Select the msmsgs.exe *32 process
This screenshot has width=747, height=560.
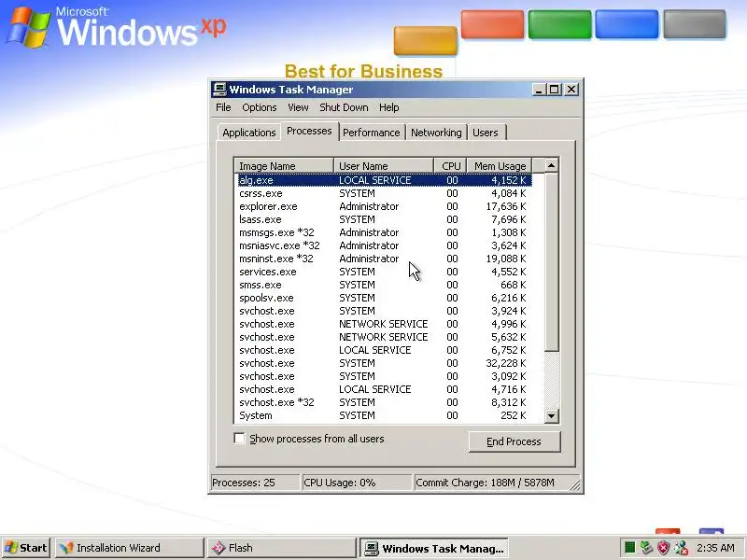[384, 232]
